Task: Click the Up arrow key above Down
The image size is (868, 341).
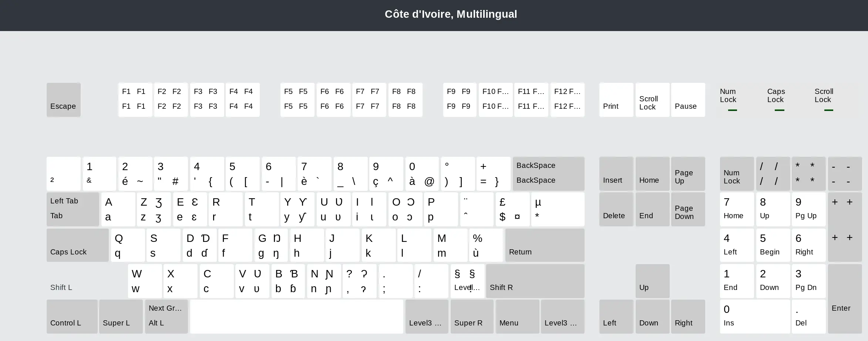Action: pyautogui.click(x=653, y=281)
